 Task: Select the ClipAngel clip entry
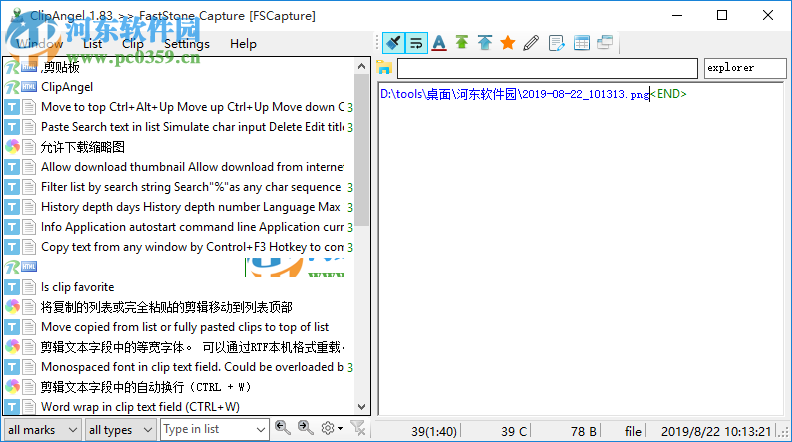pyautogui.click(x=179, y=87)
